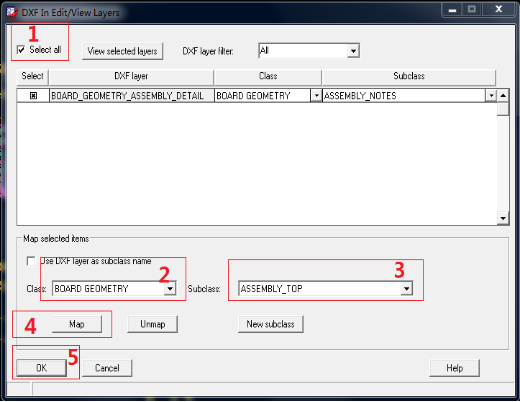Expand the row's BOARD GEOMETRY class dropdown
Screen dimensions: 520x402
pos(316,96)
